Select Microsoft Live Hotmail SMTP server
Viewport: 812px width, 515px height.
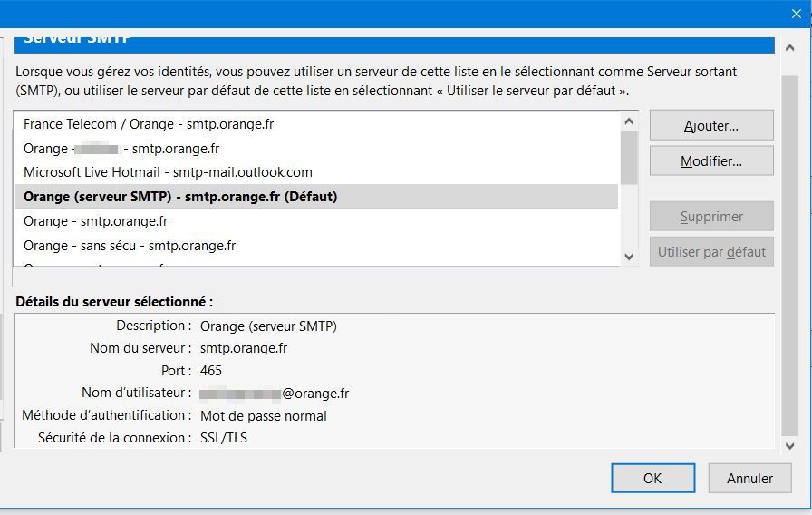click(168, 172)
